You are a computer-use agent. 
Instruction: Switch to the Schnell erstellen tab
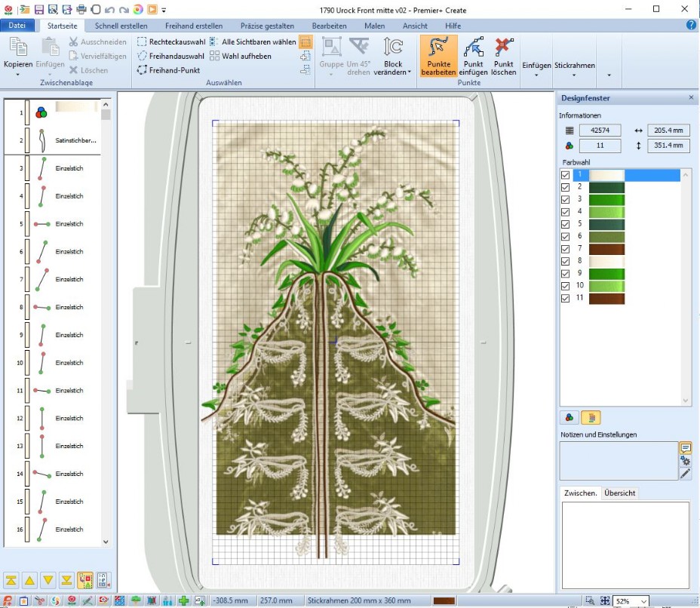[121, 26]
